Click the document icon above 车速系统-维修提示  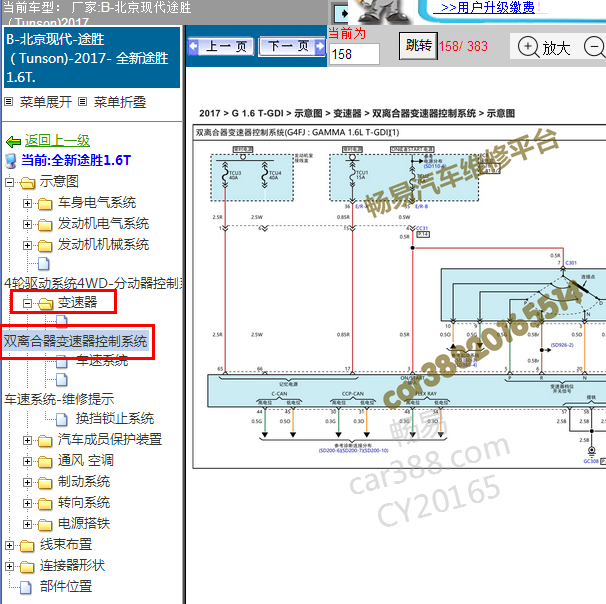click(x=62, y=380)
